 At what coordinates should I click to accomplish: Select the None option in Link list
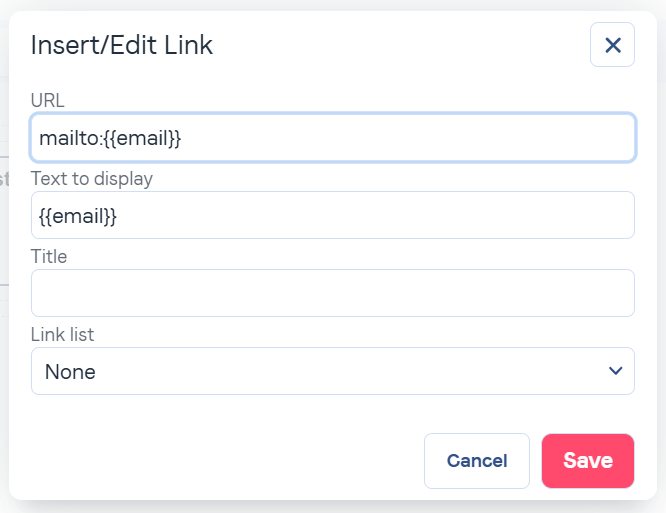(x=71, y=372)
